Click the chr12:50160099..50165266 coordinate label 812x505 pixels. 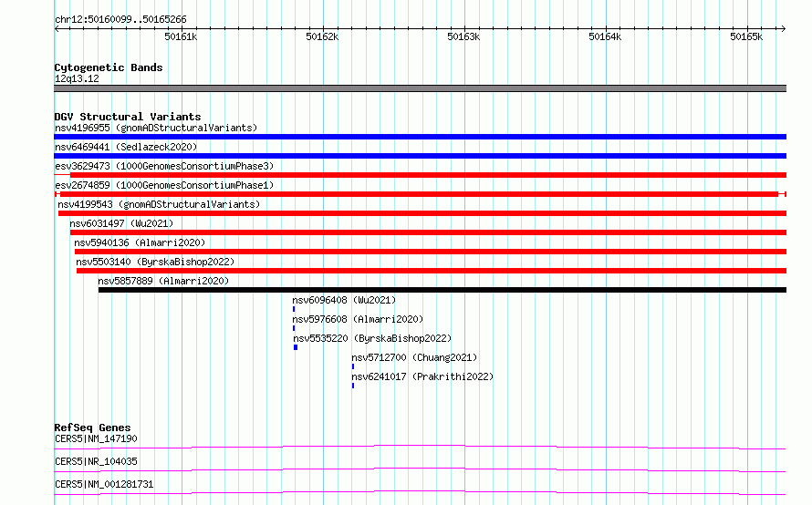click(120, 20)
